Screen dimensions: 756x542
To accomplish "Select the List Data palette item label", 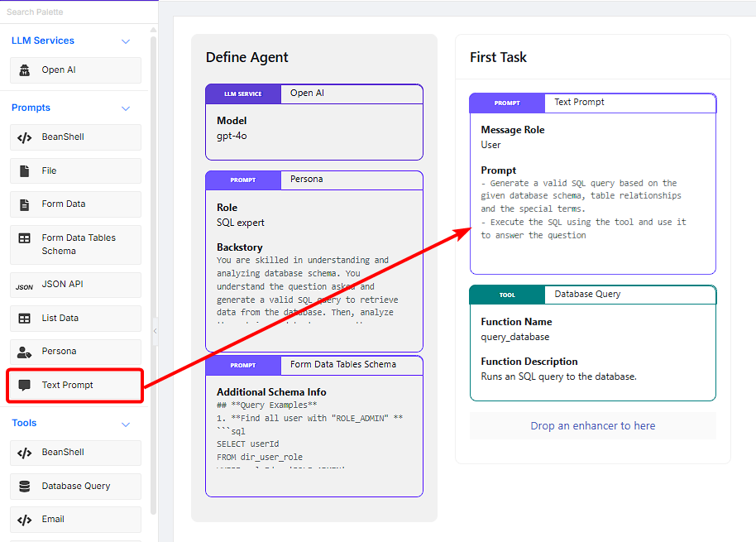I will point(60,318).
